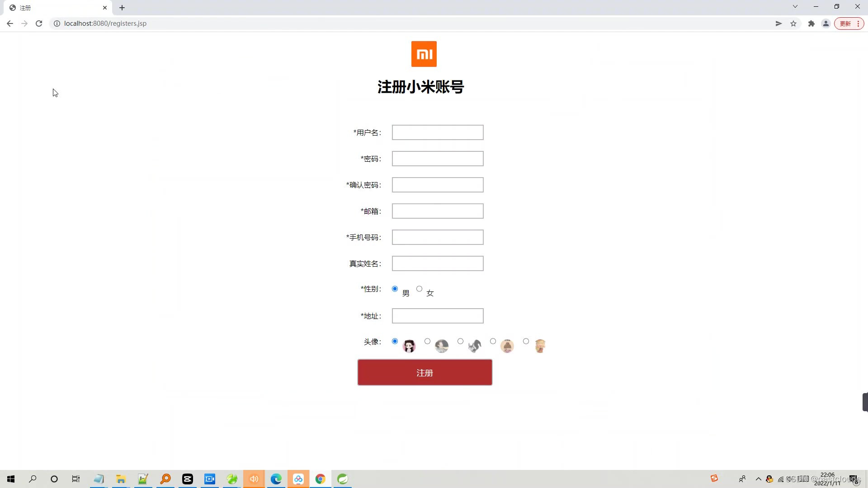This screenshot has height=488, width=868.
Task: Open the Chrome profile avatar icon
Action: click(x=826, y=23)
